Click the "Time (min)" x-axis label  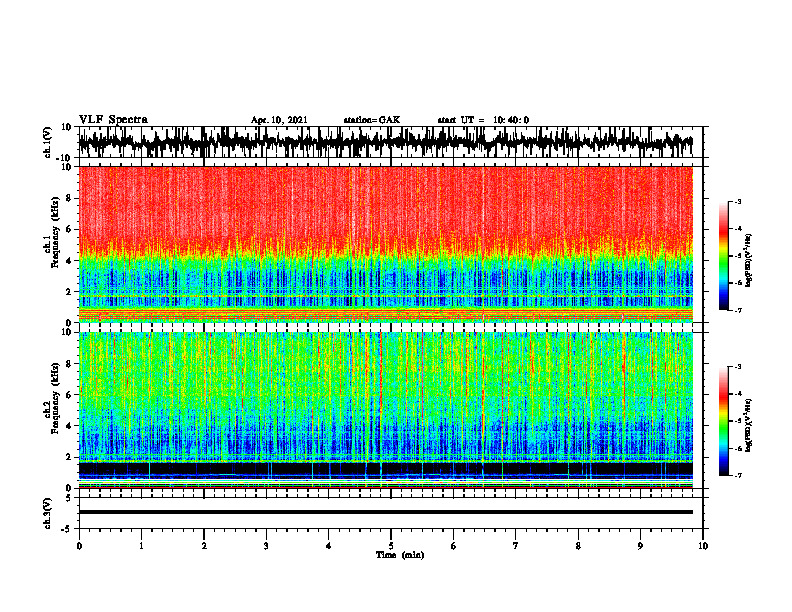pos(400,555)
